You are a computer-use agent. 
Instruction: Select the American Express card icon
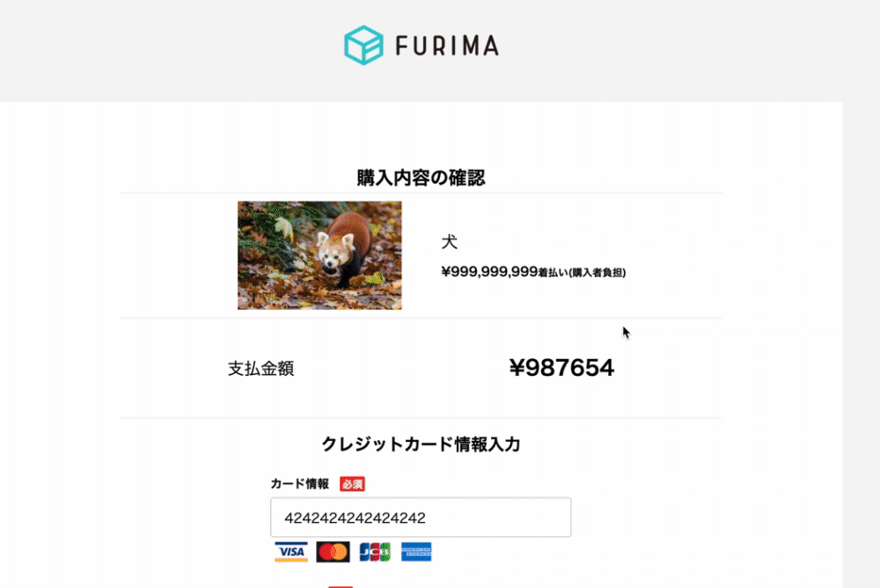416,552
